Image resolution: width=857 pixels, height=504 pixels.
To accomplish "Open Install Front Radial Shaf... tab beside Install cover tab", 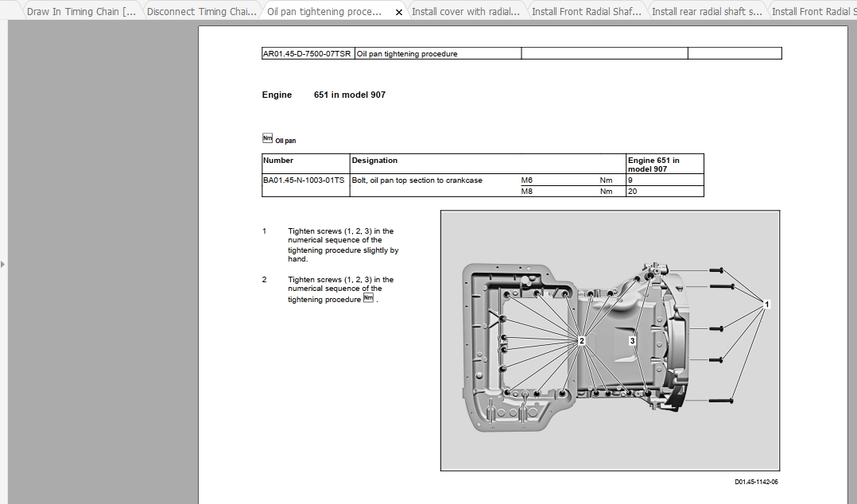I will [x=587, y=11].
